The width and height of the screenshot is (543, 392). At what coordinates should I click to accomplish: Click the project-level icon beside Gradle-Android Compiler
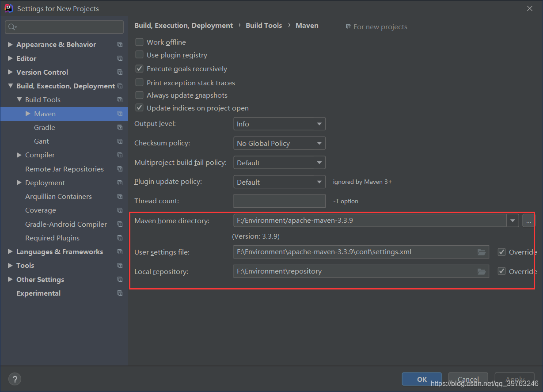coord(120,224)
